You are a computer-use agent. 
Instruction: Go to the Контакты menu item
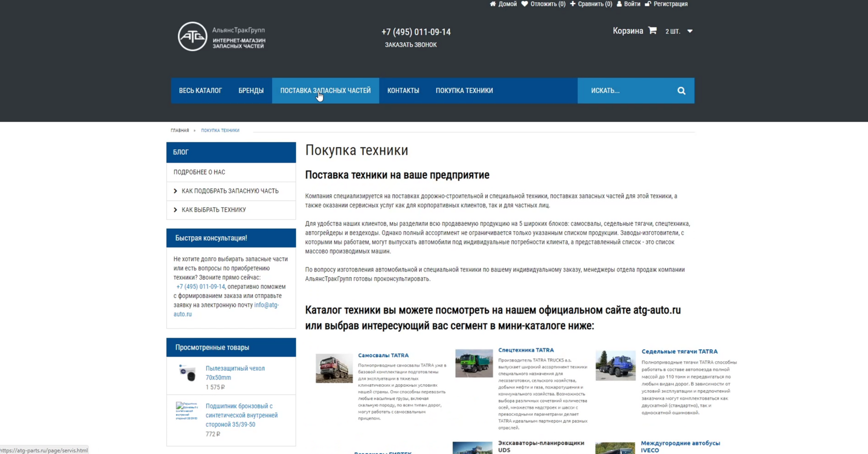click(403, 90)
